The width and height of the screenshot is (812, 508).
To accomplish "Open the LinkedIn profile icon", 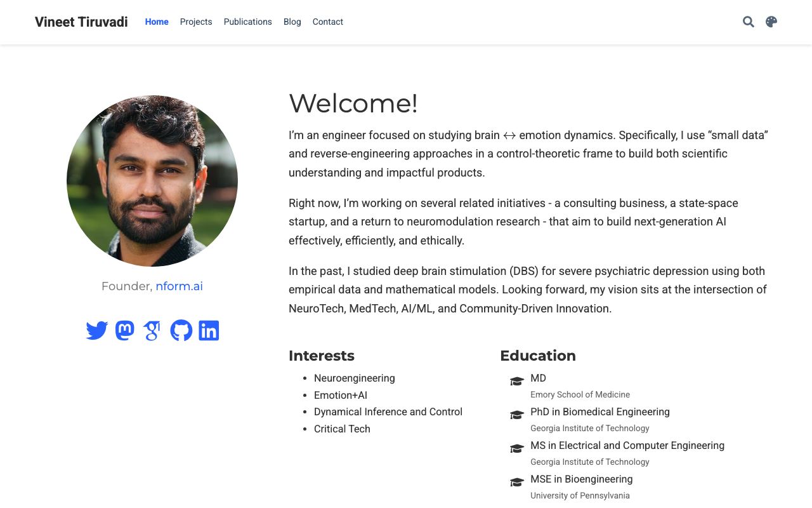I will (209, 330).
